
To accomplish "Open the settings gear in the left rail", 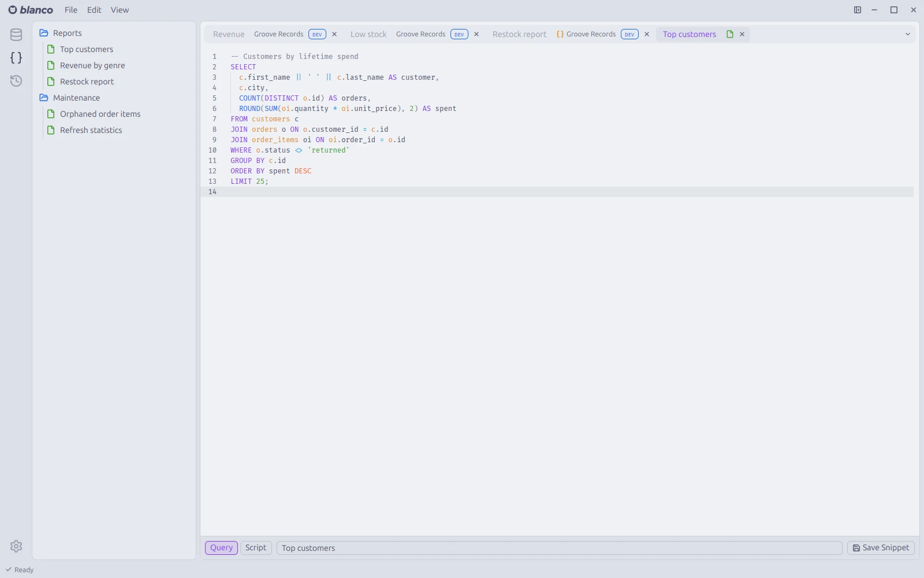I will coord(16,546).
